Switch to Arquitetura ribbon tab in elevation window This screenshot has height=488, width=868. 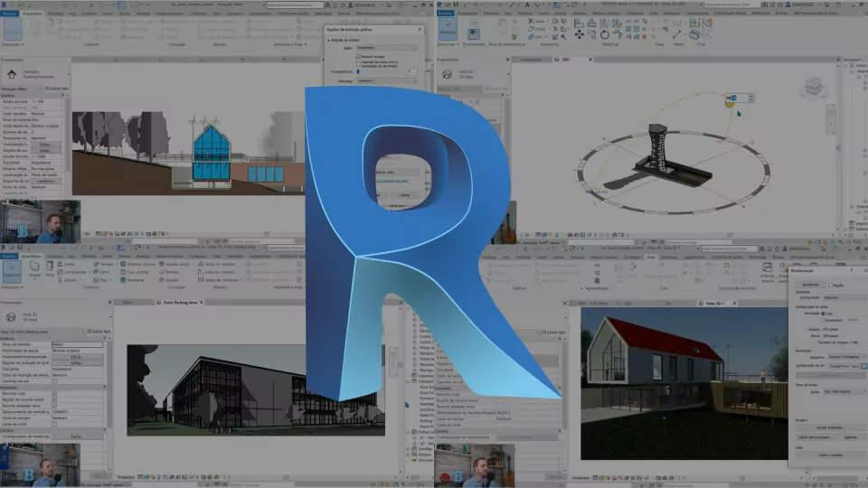(32, 14)
